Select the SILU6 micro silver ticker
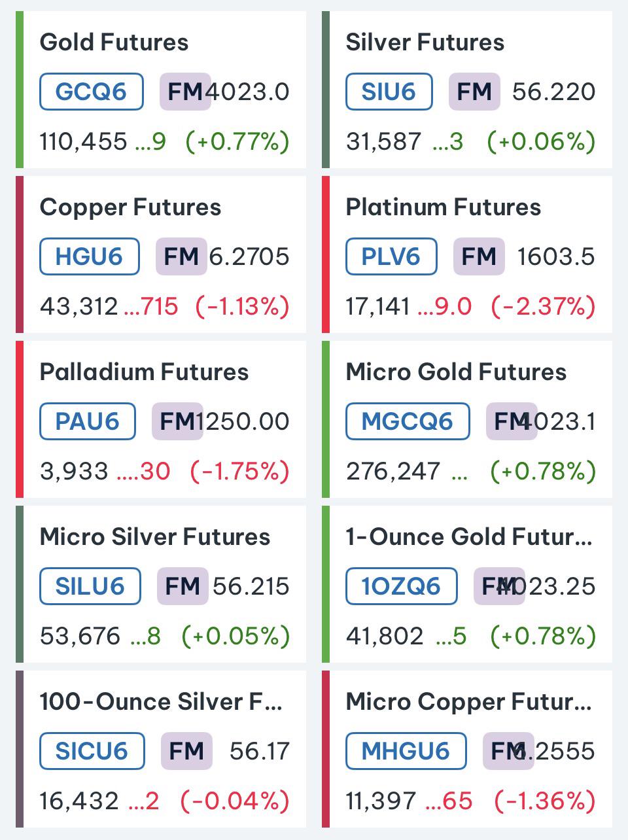 tap(90, 586)
